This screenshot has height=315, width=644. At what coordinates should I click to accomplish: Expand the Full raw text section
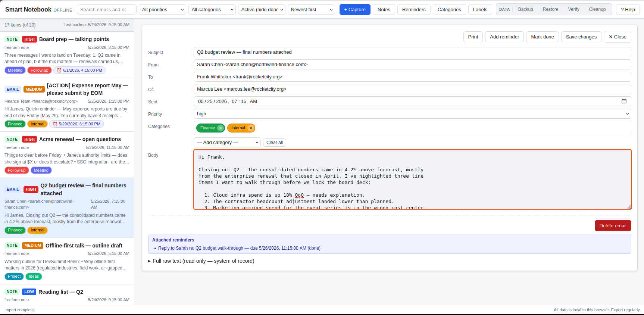201,261
